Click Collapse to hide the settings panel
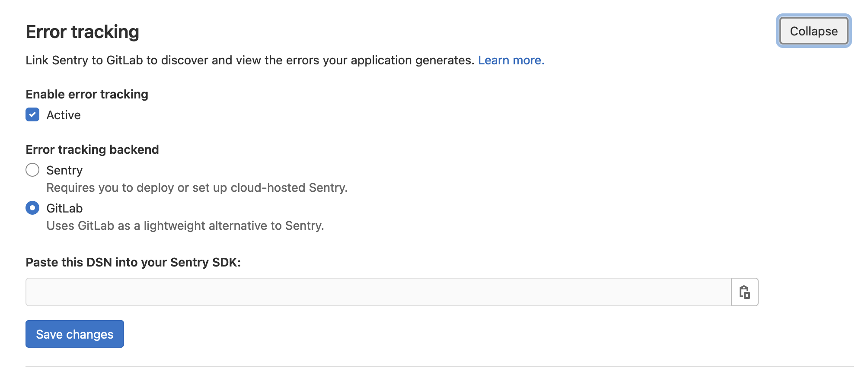The width and height of the screenshot is (868, 368). pyautogui.click(x=813, y=31)
